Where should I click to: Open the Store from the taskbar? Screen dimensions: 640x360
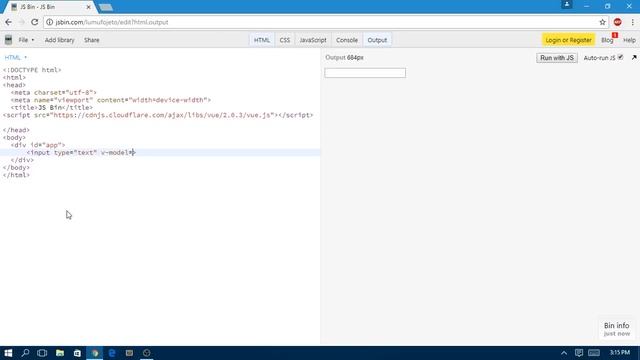(x=77, y=353)
